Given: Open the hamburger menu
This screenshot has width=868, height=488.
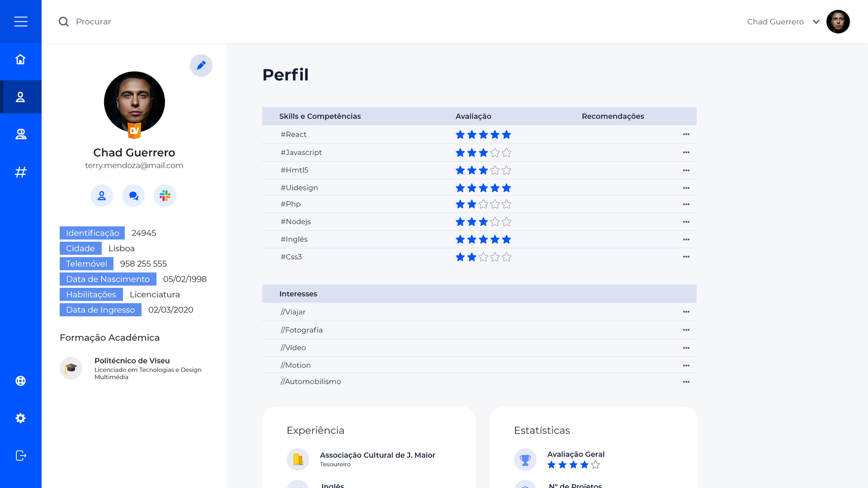Looking at the screenshot, I should 21,22.
